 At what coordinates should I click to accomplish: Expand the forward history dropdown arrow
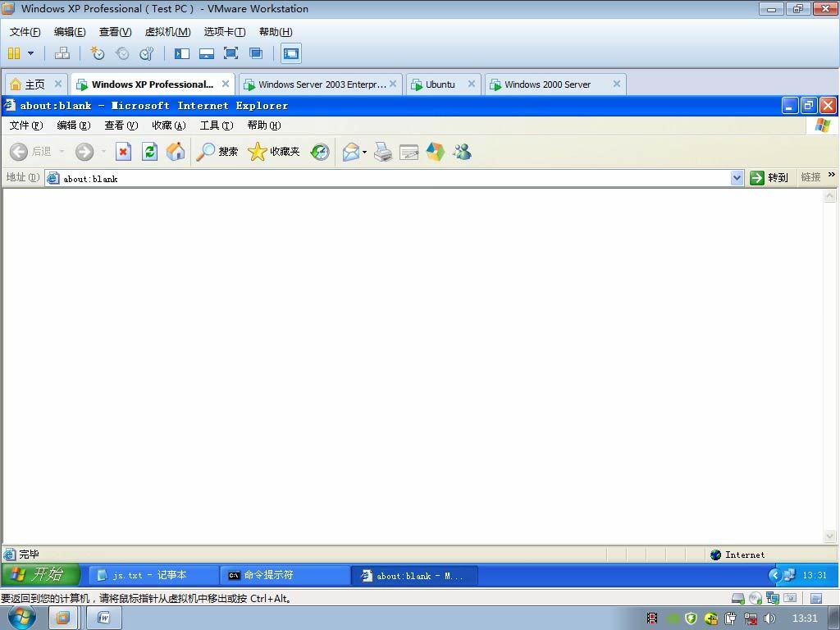tap(103, 152)
